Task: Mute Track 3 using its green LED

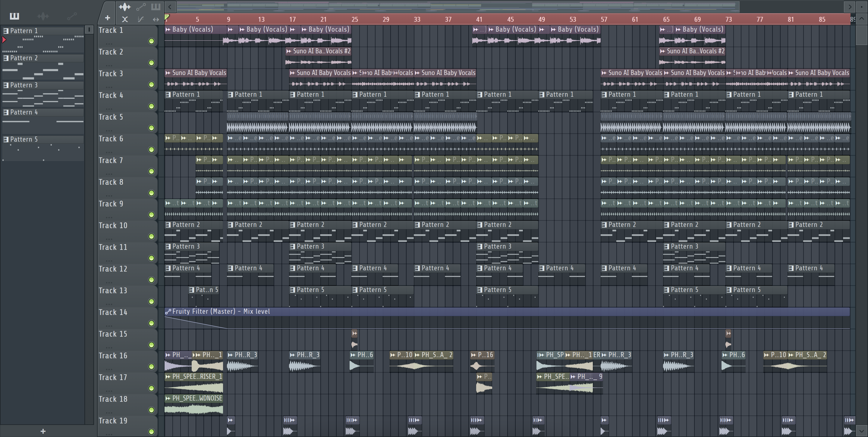Action: point(151,85)
